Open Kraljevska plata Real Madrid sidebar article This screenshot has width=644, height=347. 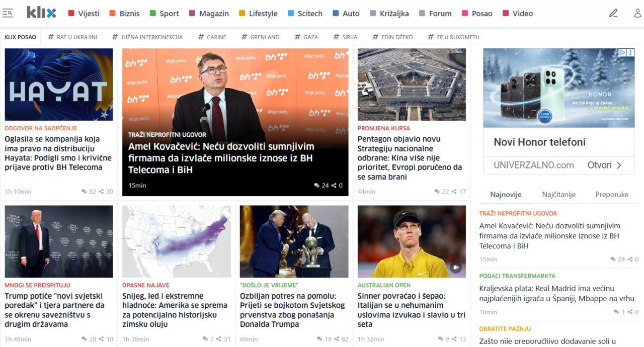click(x=556, y=293)
